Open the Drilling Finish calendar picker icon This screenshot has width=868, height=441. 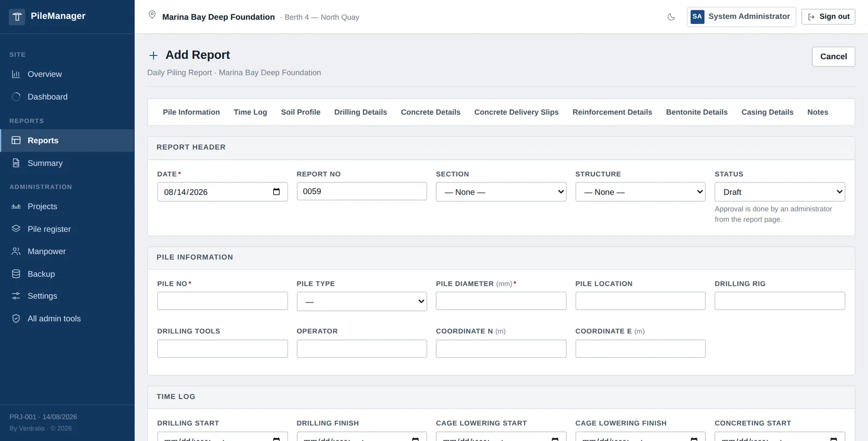416,438
